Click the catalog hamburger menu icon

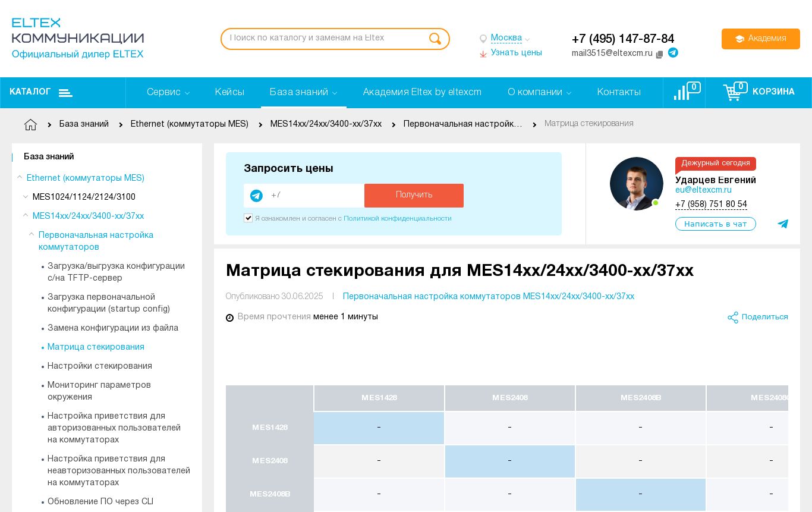[65, 93]
